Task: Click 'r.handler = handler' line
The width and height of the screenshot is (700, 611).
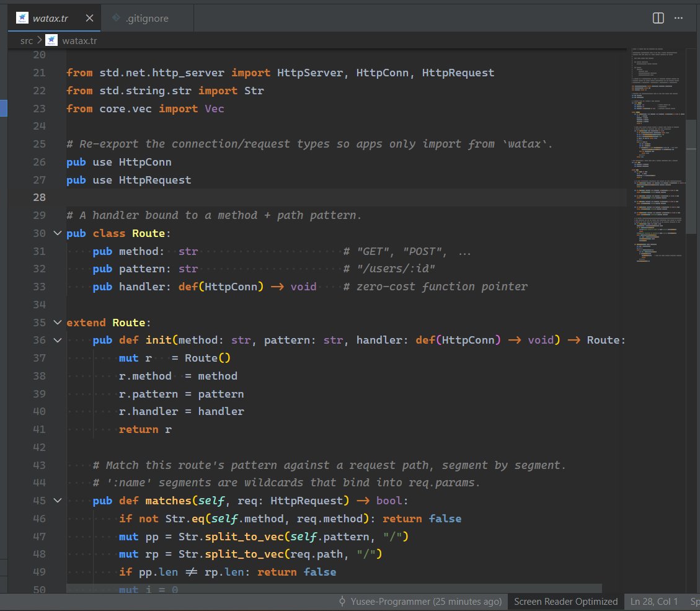Action: 181,411
